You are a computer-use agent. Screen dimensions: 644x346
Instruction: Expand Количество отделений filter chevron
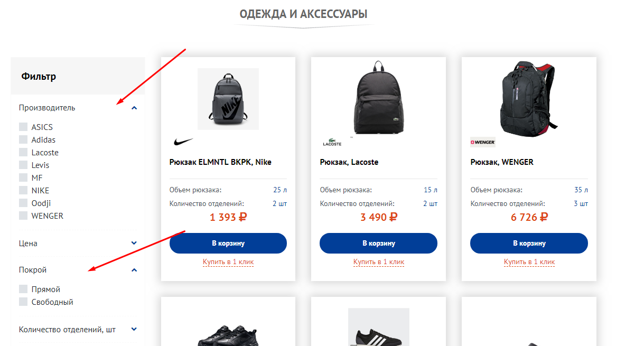coord(134,329)
